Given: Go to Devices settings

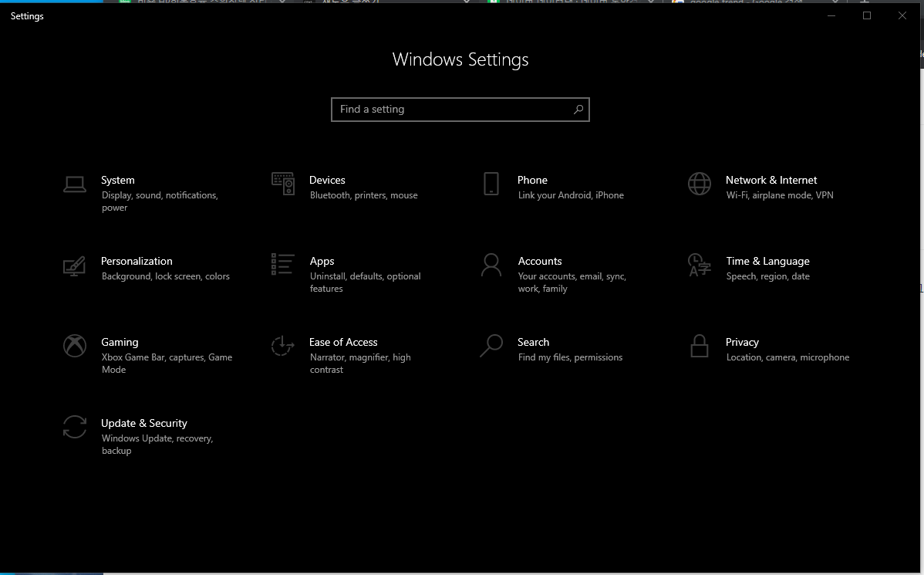Looking at the screenshot, I should [x=327, y=180].
